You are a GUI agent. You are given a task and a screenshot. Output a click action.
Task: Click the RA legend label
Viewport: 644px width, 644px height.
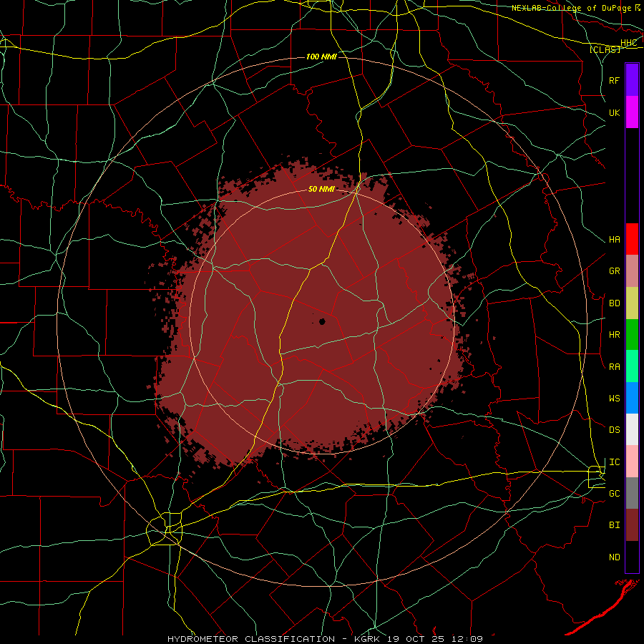coord(614,367)
